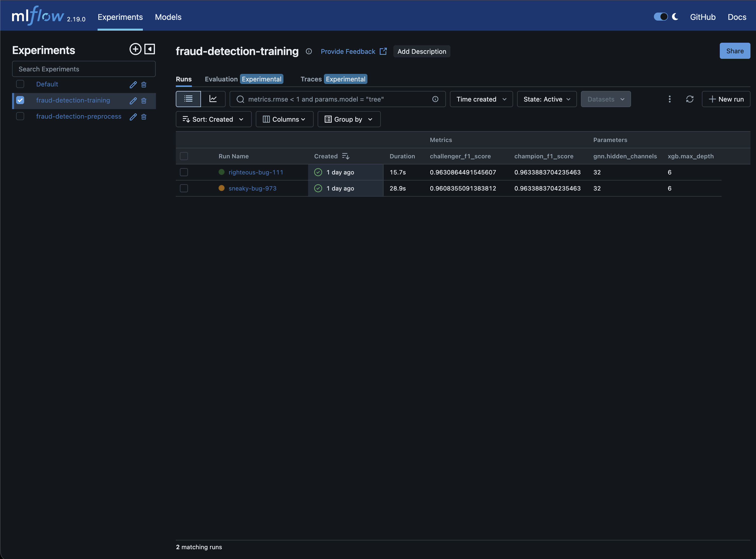Open the Columns dropdown
756x559 pixels.
[284, 119]
